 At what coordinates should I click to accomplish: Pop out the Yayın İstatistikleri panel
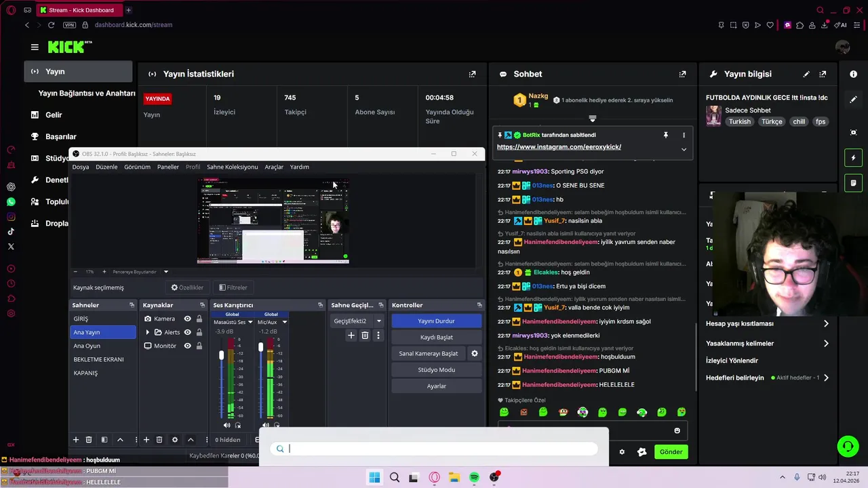(x=472, y=74)
